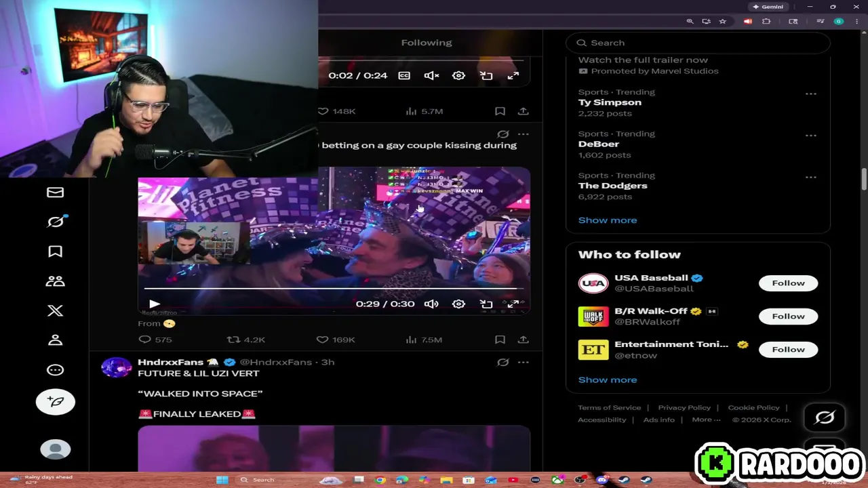Open settings gear on 0:29 video

tap(458, 304)
